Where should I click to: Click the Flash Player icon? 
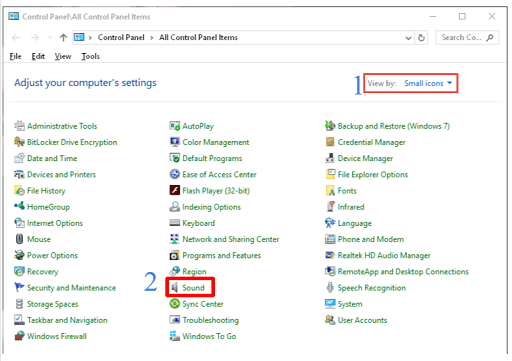[175, 190]
